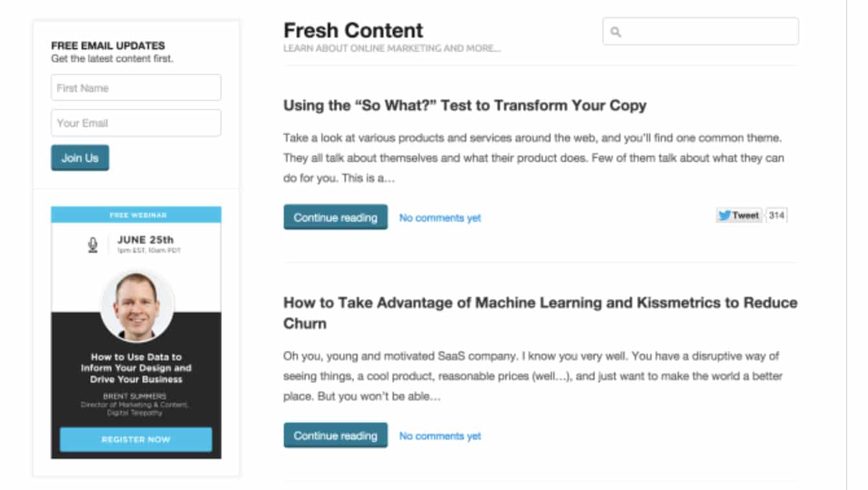
Task: Click the Fresh Content heading
Action: (x=353, y=30)
